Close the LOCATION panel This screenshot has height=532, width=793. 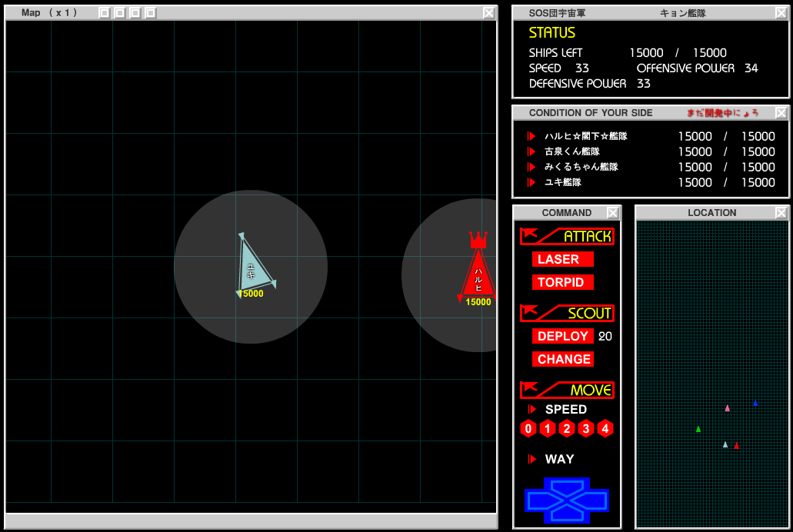click(781, 213)
